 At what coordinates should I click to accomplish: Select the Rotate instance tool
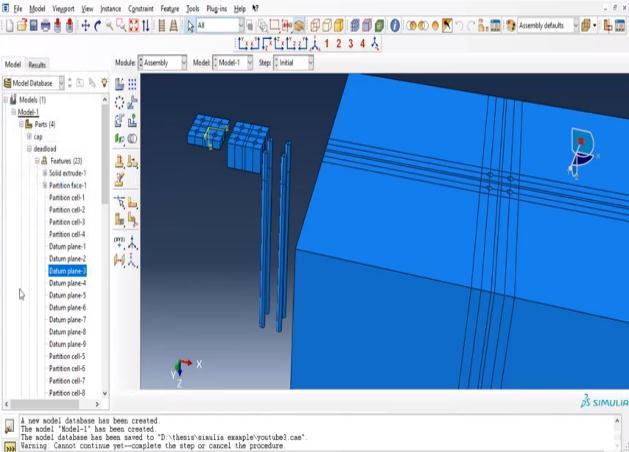pos(120,120)
